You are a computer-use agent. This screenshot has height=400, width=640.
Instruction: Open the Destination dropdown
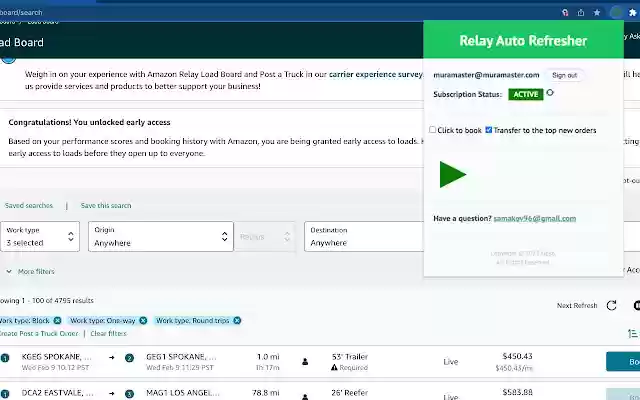pos(360,236)
